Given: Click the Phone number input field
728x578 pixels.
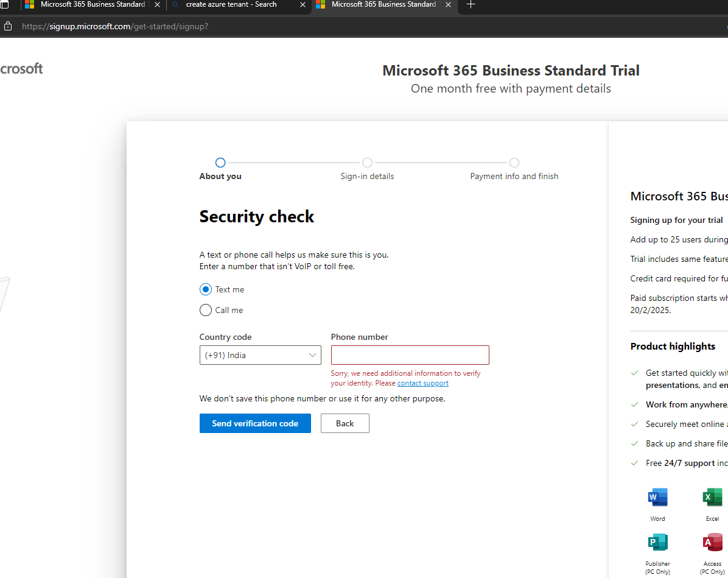Looking at the screenshot, I should 410,355.
